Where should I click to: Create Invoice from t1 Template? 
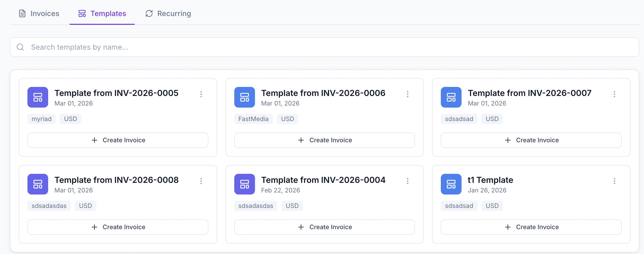pyautogui.click(x=531, y=227)
